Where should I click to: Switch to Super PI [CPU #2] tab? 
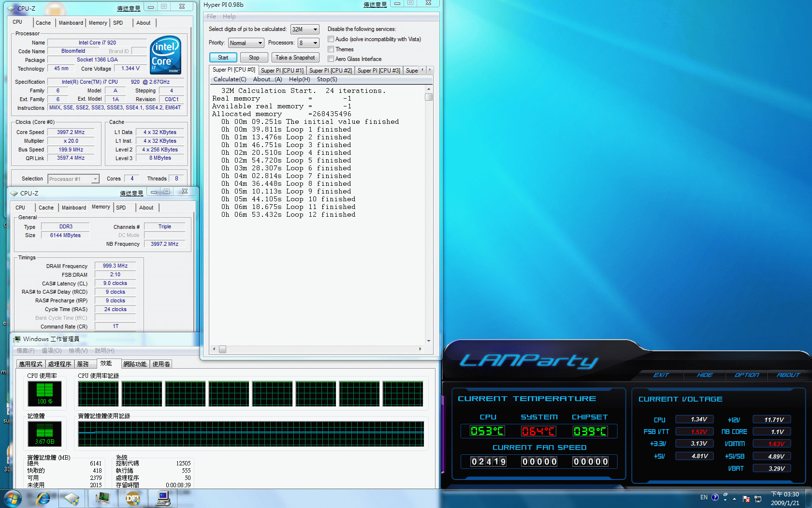point(331,71)
